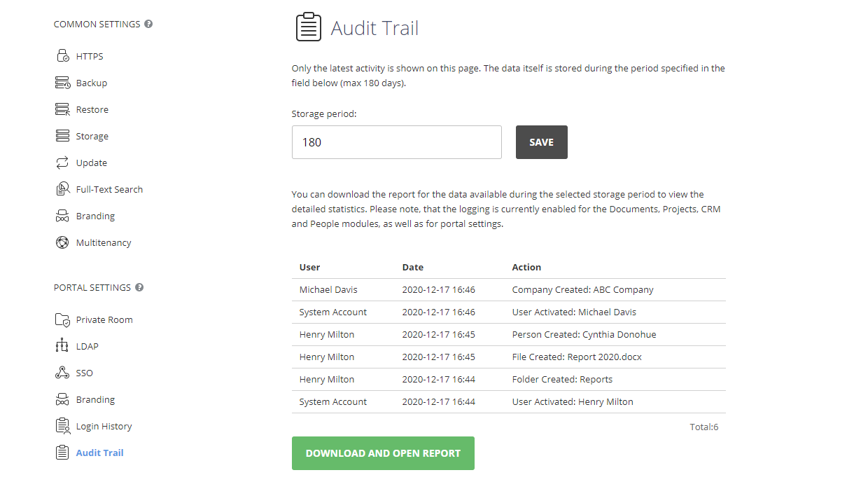Select the Private Room icon
This screenshot has width=868, height=496.
[x=62, y=319]
